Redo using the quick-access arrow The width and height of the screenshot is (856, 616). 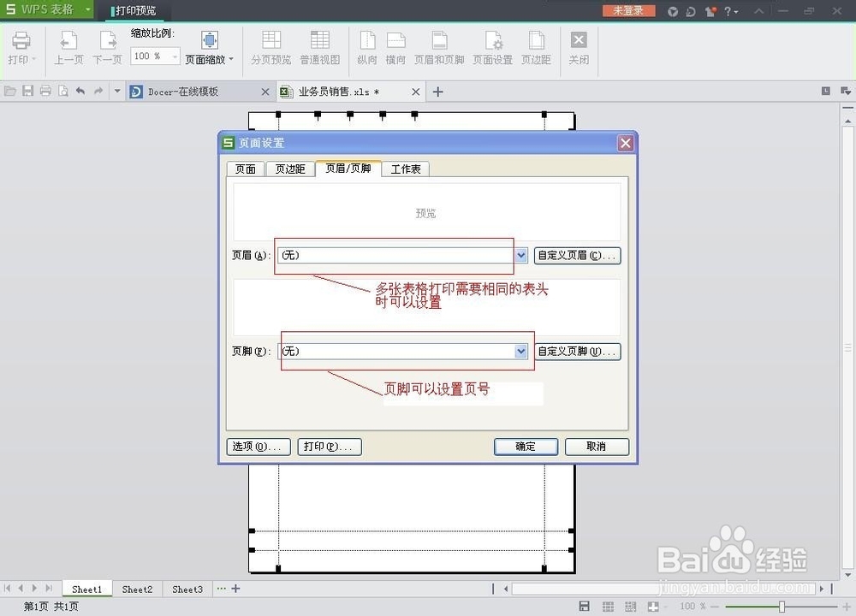[98, 92]
